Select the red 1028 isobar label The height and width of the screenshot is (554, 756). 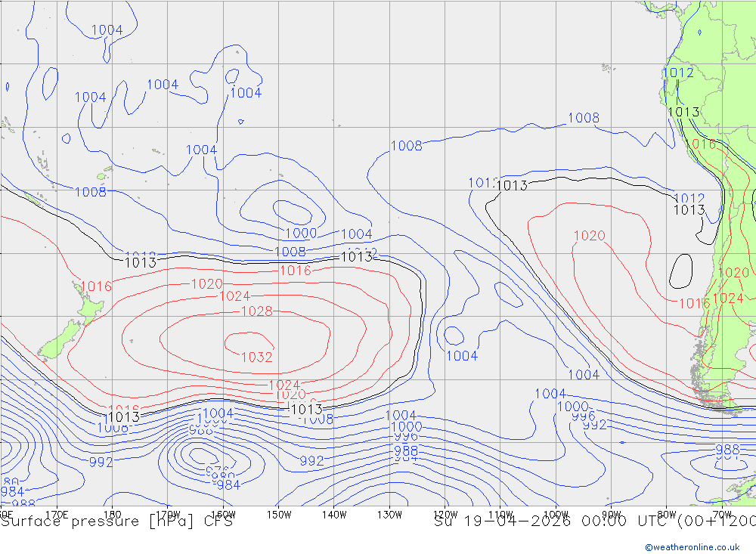pyautogui.click(x=256, y=311)
